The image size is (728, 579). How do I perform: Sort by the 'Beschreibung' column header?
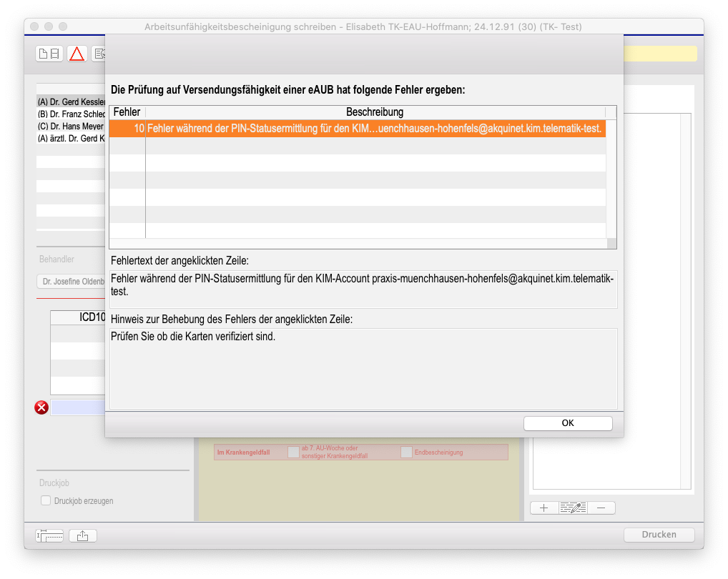[375, 112]
